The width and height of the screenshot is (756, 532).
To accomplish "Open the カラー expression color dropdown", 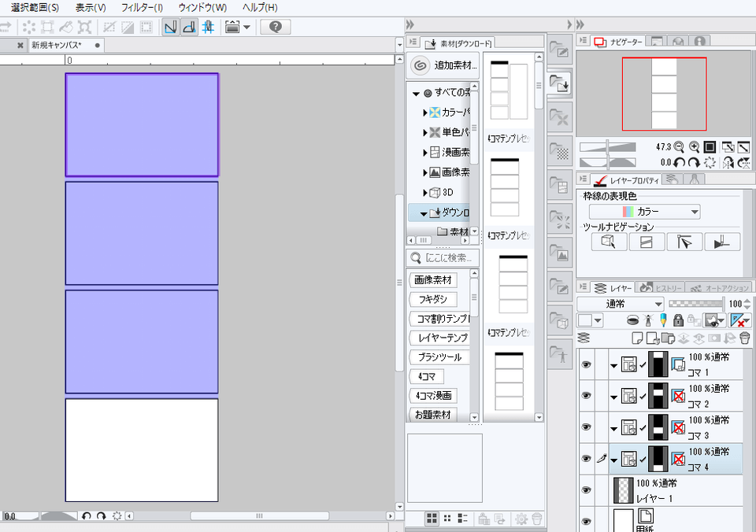I will [645, 212].
